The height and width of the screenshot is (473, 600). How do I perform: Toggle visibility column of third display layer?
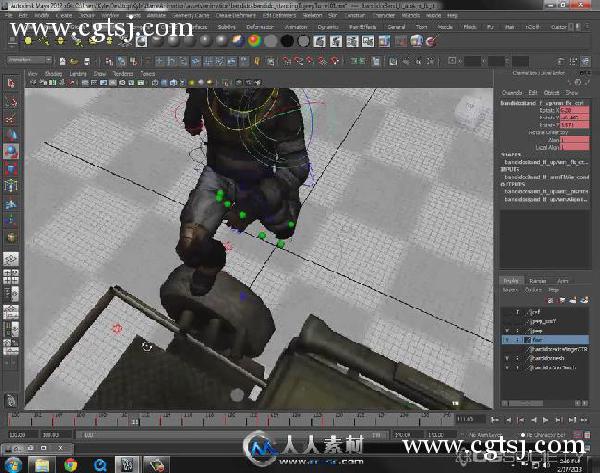pos(507,331)
